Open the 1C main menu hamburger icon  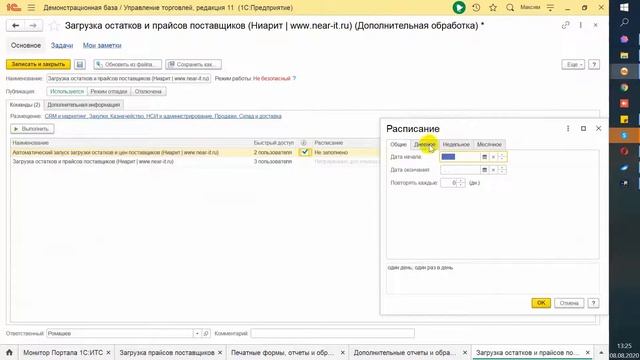[31, 7]
